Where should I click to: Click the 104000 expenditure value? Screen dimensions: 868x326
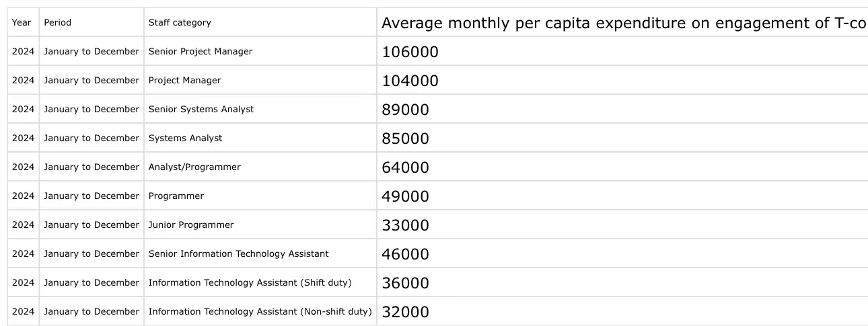pos(410,81)
